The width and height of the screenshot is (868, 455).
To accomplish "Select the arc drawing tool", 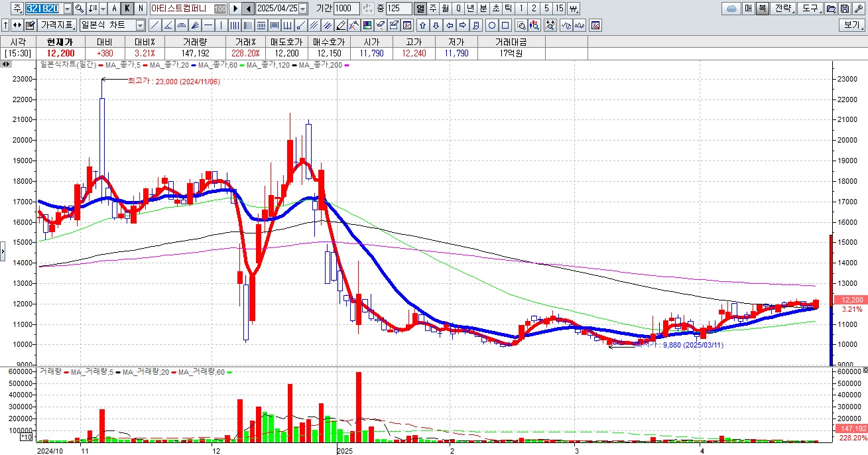I will (182, 25).
